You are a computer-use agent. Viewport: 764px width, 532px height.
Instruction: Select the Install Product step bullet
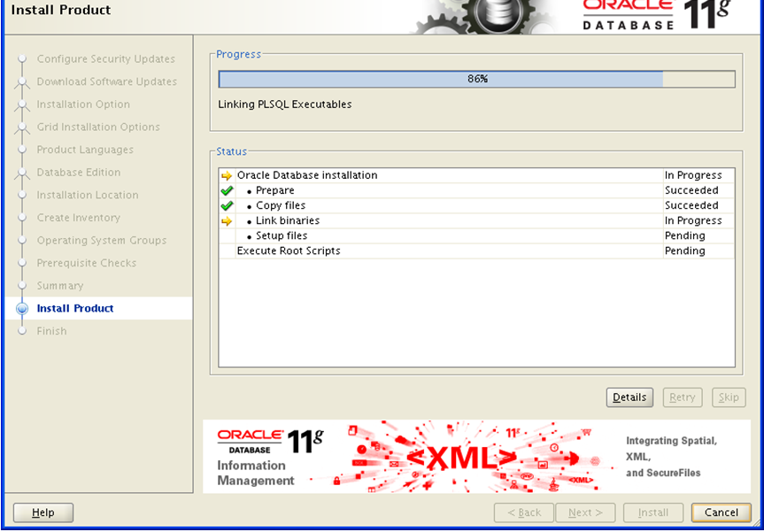pos(22,308)
